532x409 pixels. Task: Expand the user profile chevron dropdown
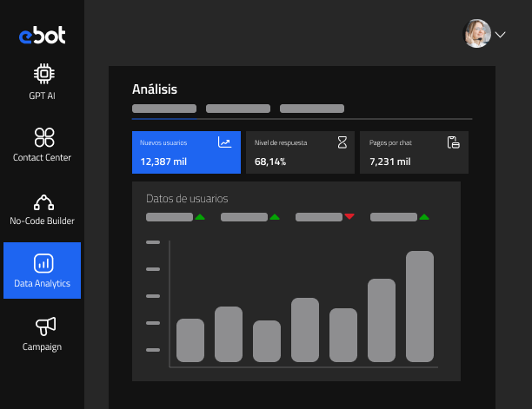point(501,35)
